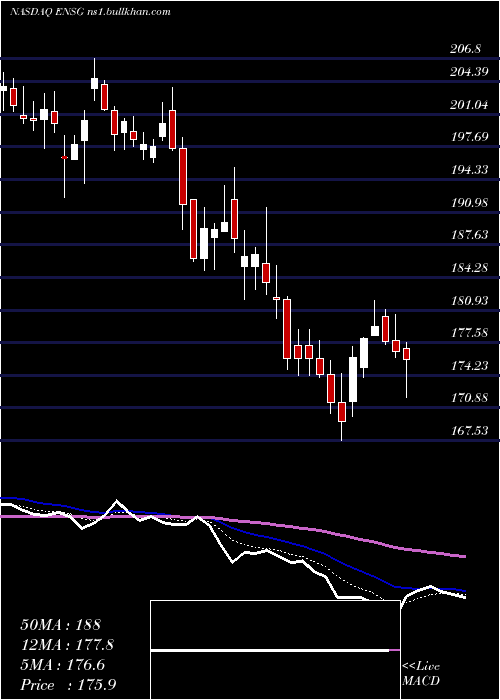Viewport: 500px width, 700px height.
Task: Click the last red candlestick with long lower wick
Action: [407, 370]
